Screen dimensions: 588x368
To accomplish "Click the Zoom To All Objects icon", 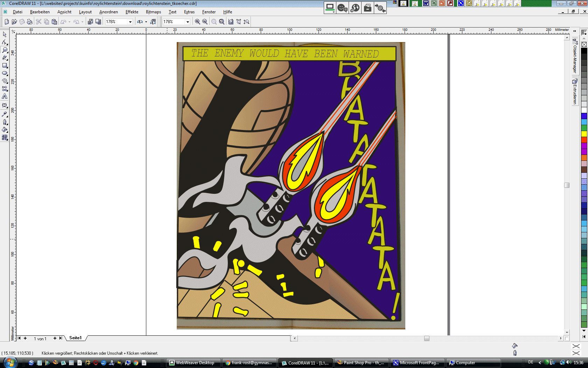I will [222, 22].
